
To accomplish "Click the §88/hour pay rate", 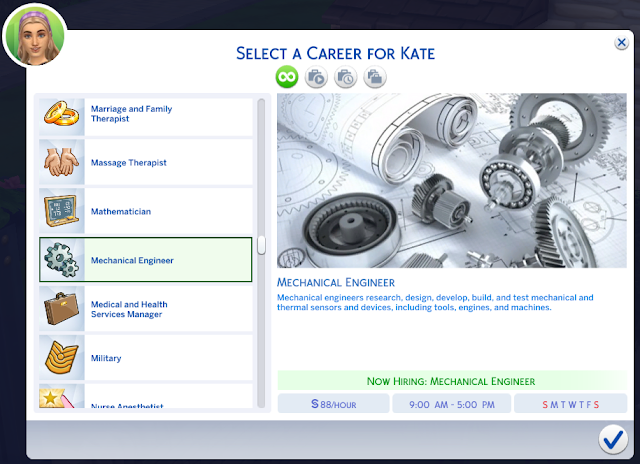I will pos(333,404).
